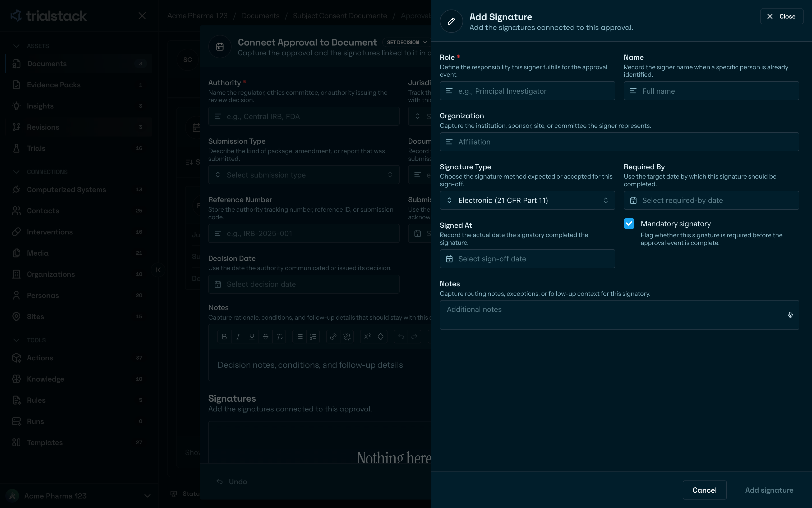Click the Knowledge sidebar icon
The width and height of the screenshot is (812, 508).
16,379
